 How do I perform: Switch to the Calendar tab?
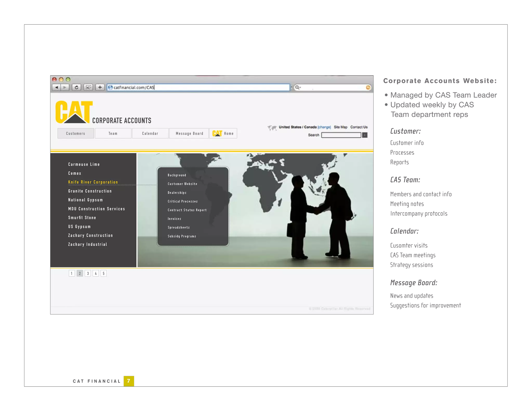click(150, 134)
